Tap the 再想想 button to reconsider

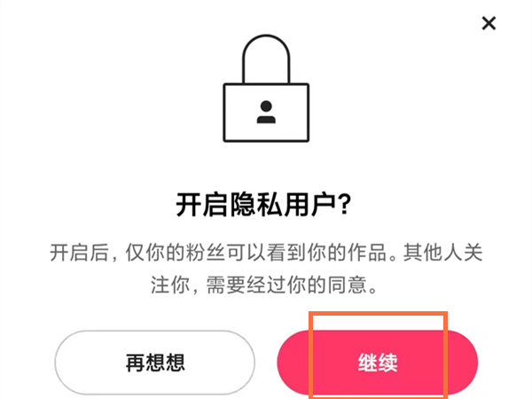(155, 363)
